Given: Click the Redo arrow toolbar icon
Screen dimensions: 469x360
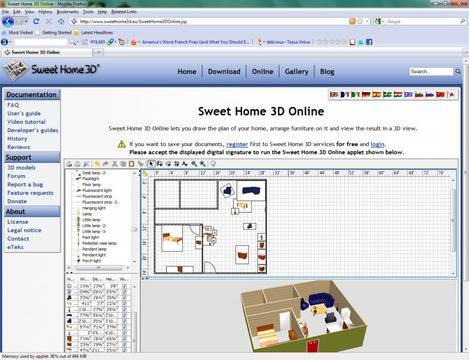Looking at the screenshot, I should pos(105,164).
